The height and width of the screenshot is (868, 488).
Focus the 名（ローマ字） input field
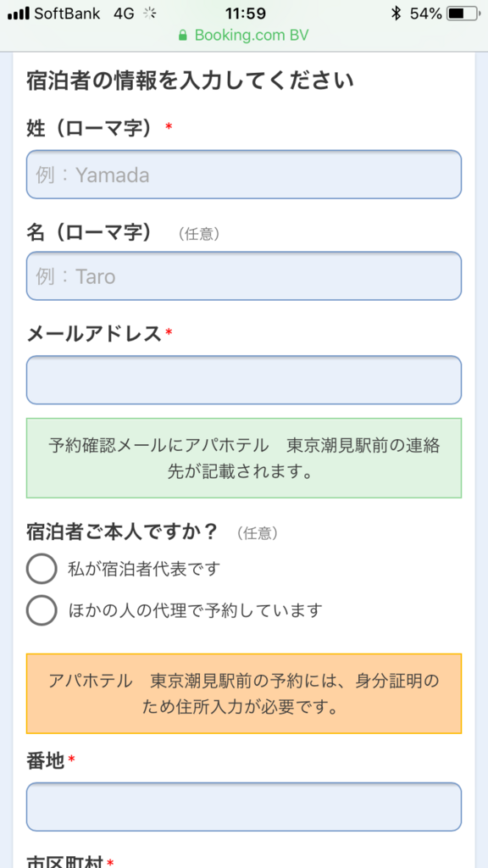click(244, 275)
